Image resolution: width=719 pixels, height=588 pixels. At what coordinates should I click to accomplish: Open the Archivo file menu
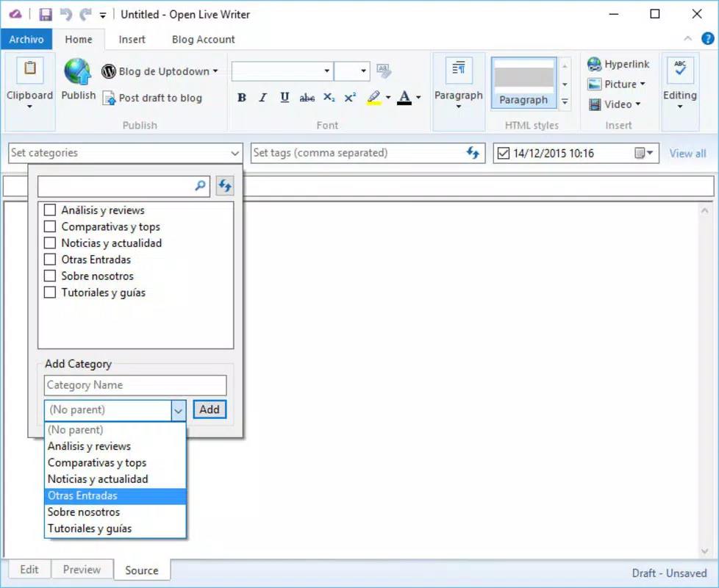click(26, 40)
